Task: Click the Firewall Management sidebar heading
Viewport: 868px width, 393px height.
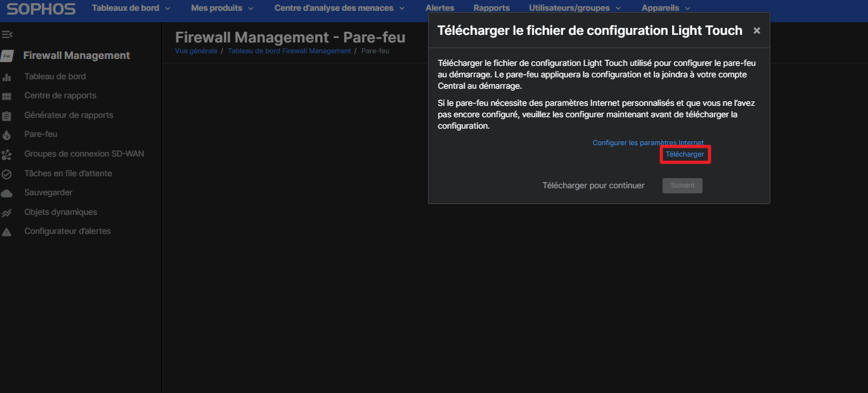Action: 77,56
